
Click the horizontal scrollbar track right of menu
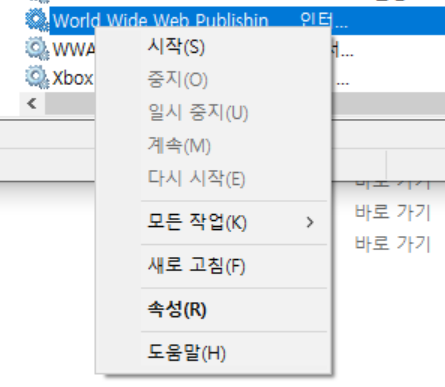click(x=388, y=103)
